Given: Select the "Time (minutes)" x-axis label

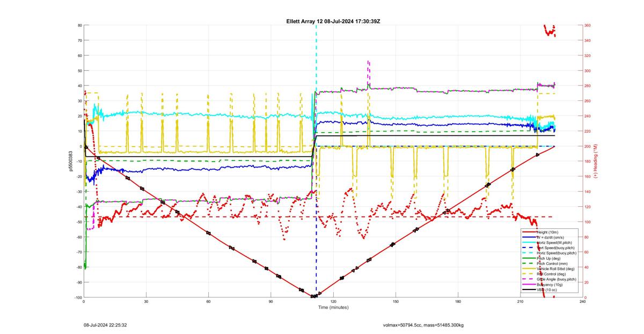Looking at the screenshot, I should [x=333, y=308].
